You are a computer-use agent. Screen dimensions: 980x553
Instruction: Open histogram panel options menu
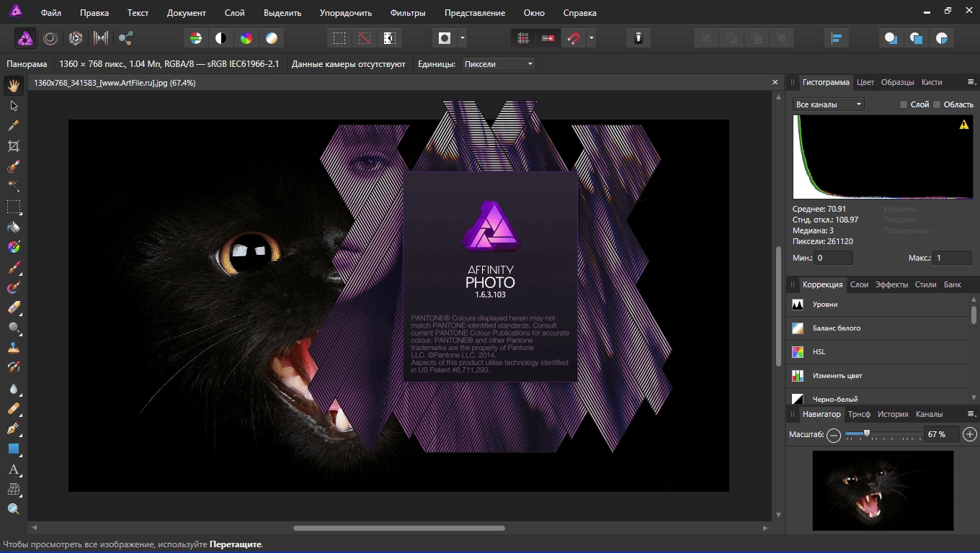click(x=971, y=82)
